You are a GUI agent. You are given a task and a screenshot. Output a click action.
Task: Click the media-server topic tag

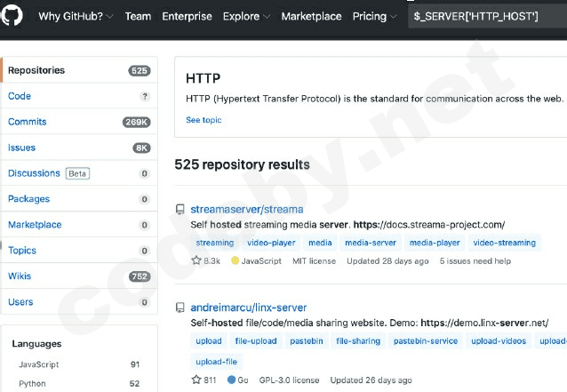(x=371, y=243)
